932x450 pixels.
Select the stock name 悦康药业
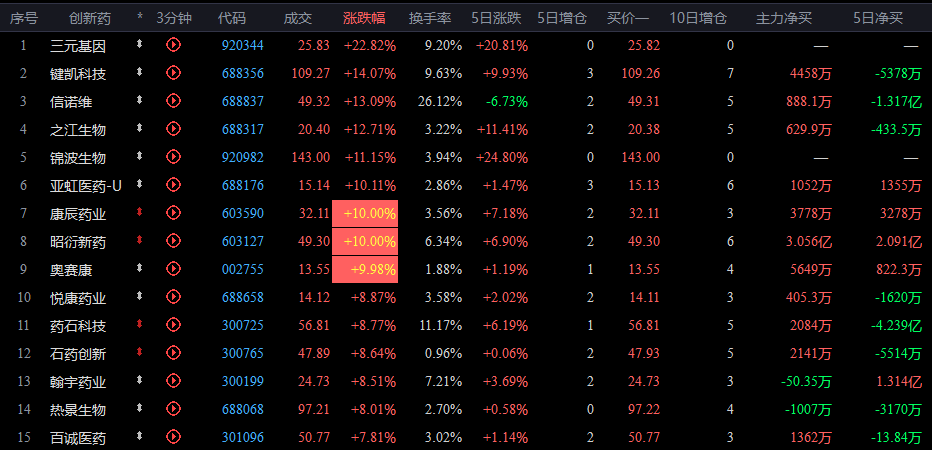coord(78,297)
